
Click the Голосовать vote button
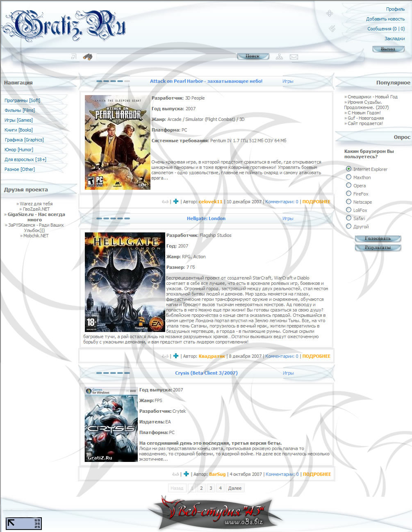[x=378, y=239]
